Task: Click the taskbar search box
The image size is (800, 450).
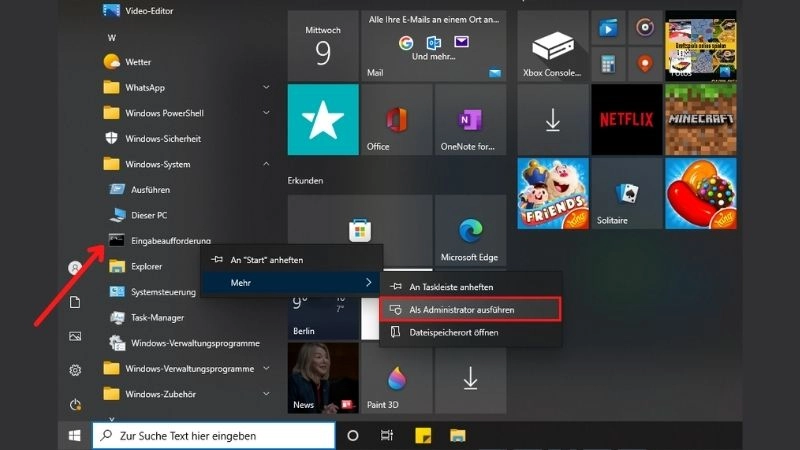Action: [x=214, y=436]
